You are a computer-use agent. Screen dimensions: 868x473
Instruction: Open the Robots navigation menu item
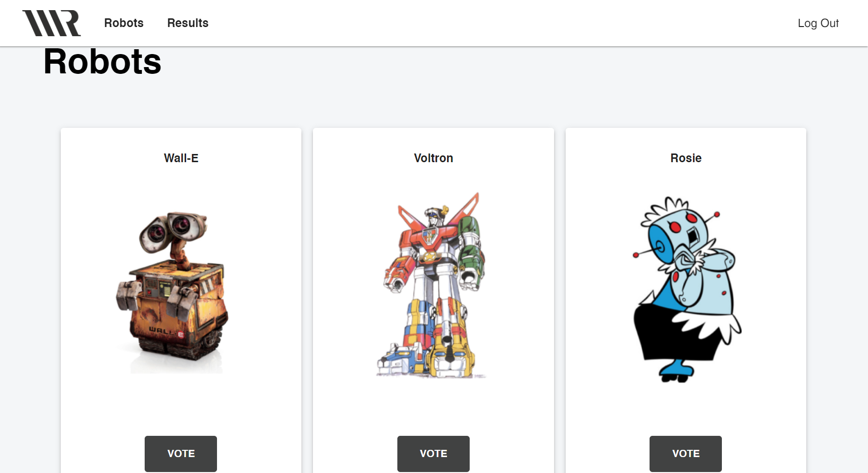(x=124, y=23)
